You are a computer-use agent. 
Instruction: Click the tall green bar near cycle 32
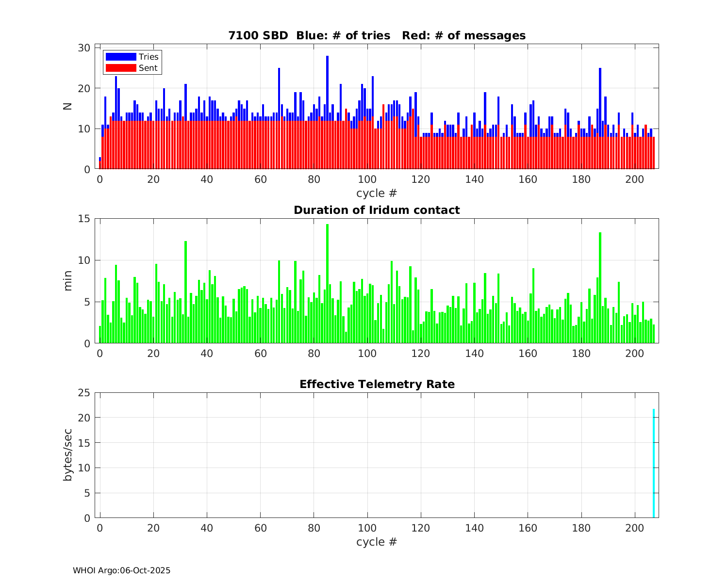tap(185, 292)
